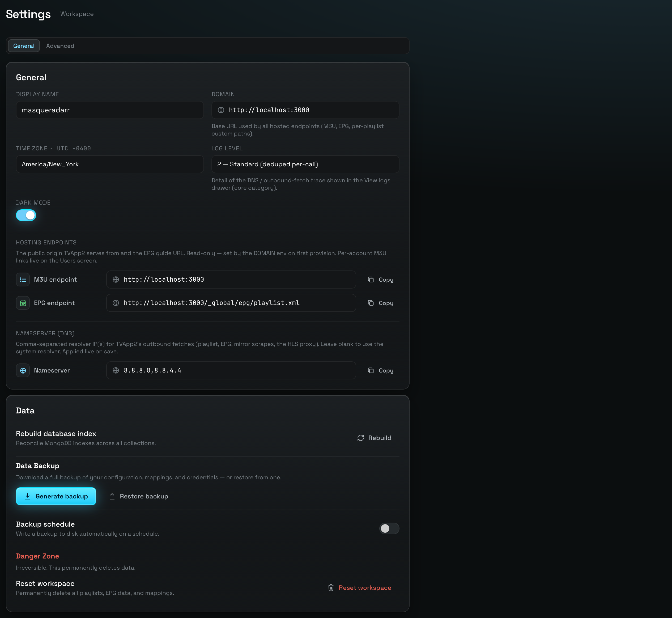The width and height of the screenshot is (672, 618).
Task: Click the Workspace label beside Settings
Action: (x=77, y=14)
